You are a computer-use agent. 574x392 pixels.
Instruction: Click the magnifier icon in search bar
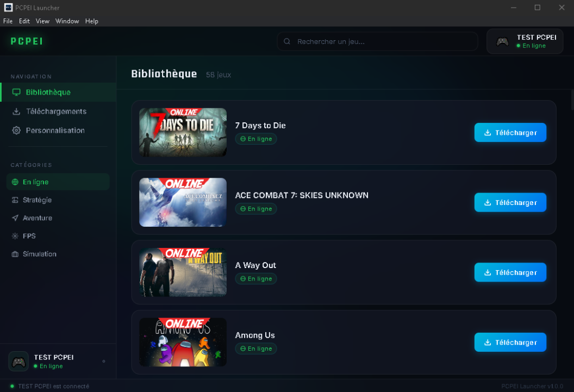(x=287, y=41)
